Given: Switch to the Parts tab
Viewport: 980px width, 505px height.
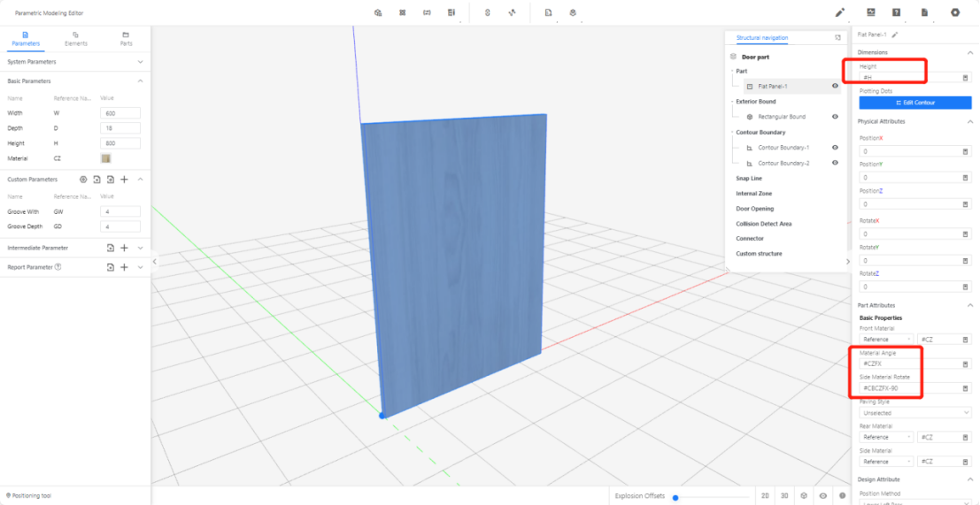Looking at the screenshot, I should click(126, 38).
